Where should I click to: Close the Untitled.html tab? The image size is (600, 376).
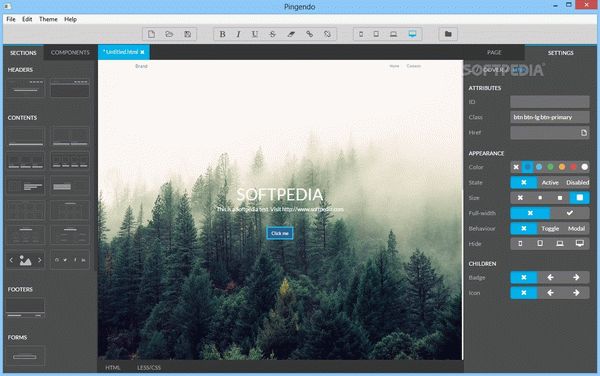coord(142,52)
